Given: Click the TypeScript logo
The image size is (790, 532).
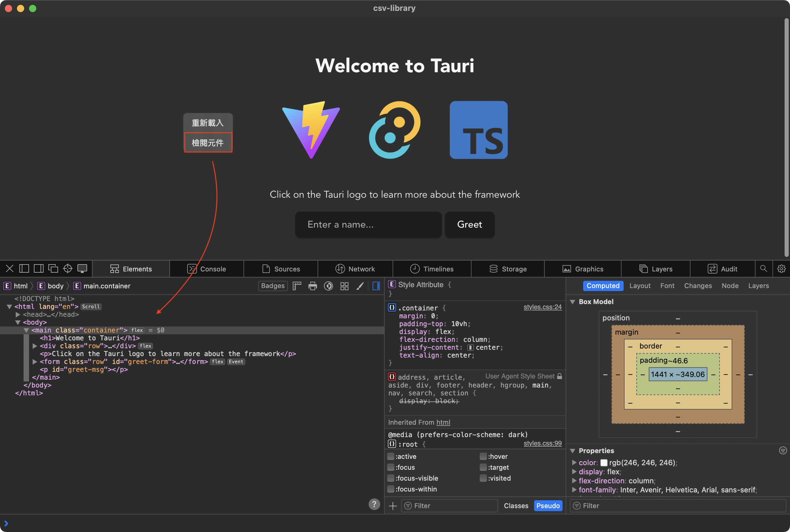Looking at the screenshot, I should pyautogui.click(x=479, y=130).
